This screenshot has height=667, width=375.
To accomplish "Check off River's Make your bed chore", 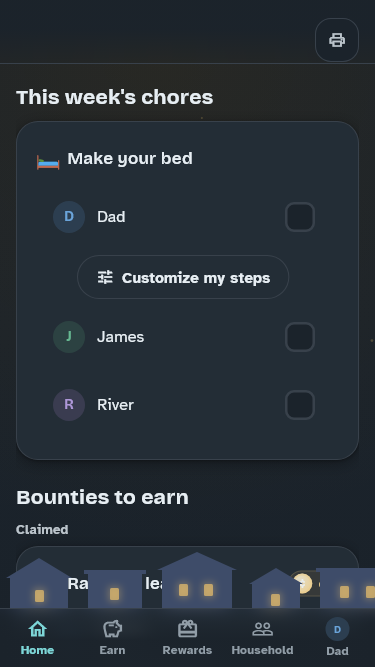I will coord(300,405).
